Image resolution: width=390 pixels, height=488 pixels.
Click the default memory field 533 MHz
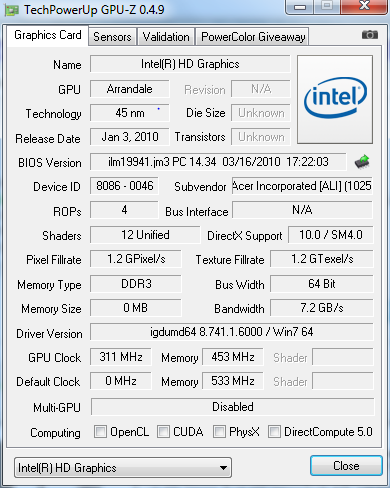233,381
